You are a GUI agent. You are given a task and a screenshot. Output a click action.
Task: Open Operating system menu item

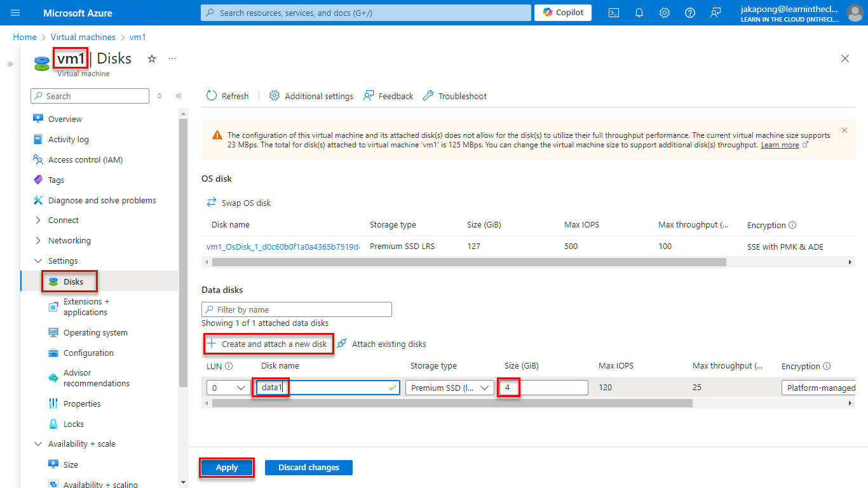point(95,332)
